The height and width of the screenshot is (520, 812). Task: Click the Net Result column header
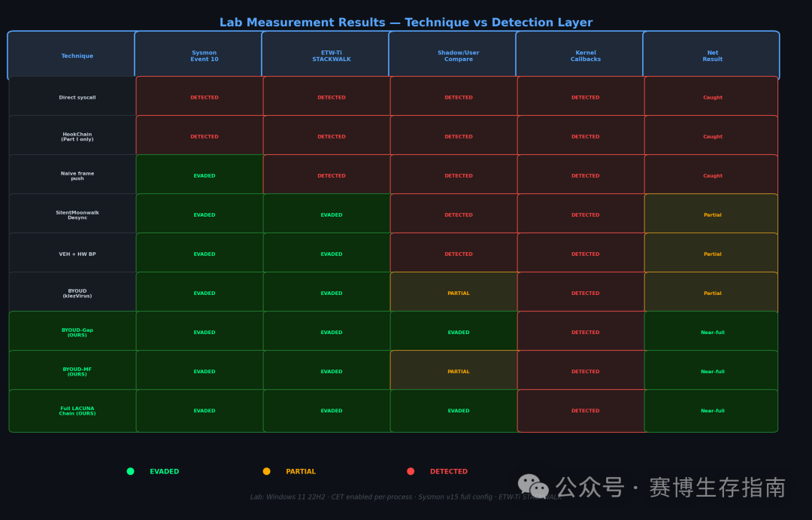(711, 56)
